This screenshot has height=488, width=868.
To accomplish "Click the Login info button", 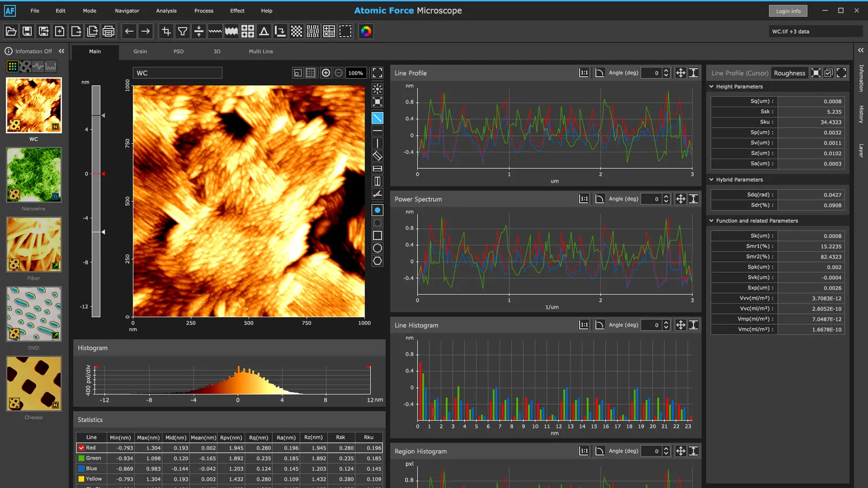I will coord(788,11).
